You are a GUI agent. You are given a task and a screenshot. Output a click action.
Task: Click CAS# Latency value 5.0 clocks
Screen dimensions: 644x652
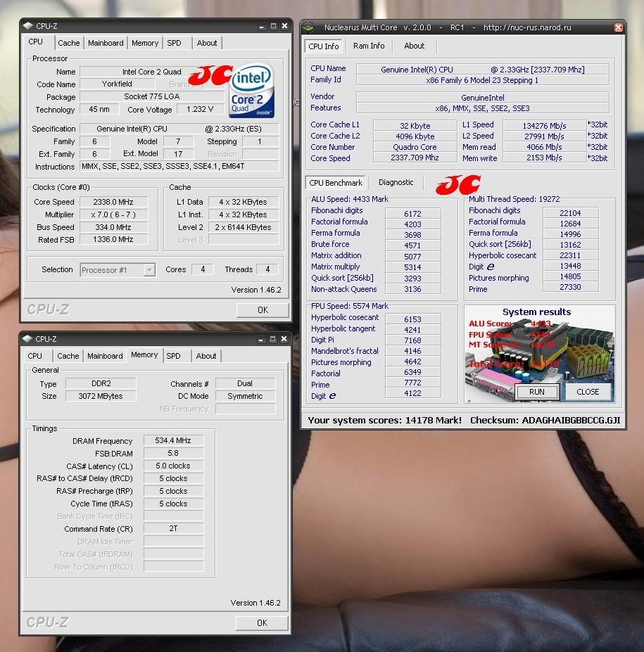pyautogui.click(x=173, y=466)
